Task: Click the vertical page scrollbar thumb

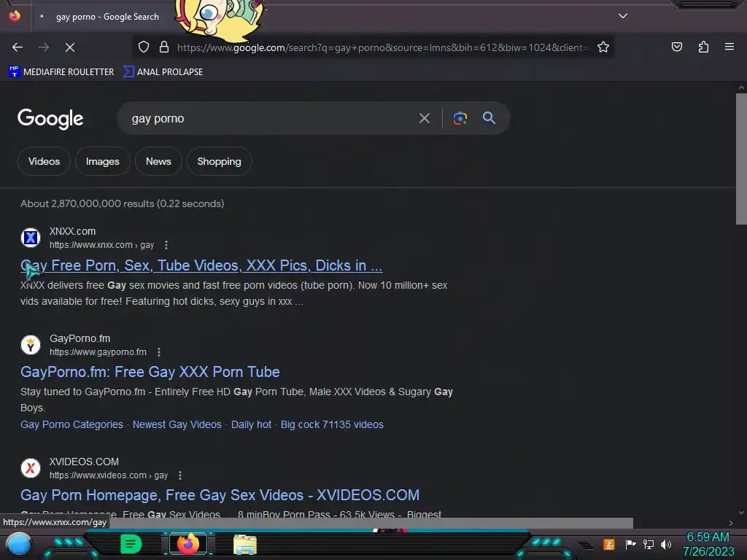Action: coord(741,158)
